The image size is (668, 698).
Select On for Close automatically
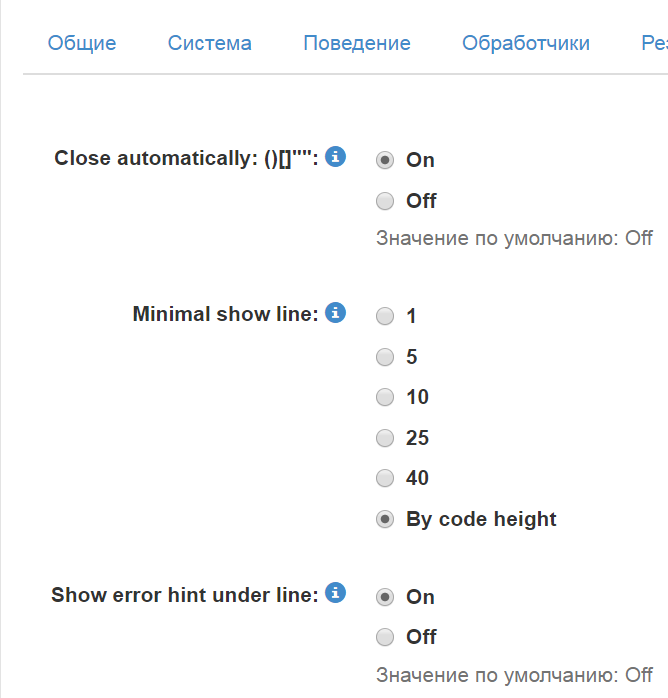[x=385, y=160]
